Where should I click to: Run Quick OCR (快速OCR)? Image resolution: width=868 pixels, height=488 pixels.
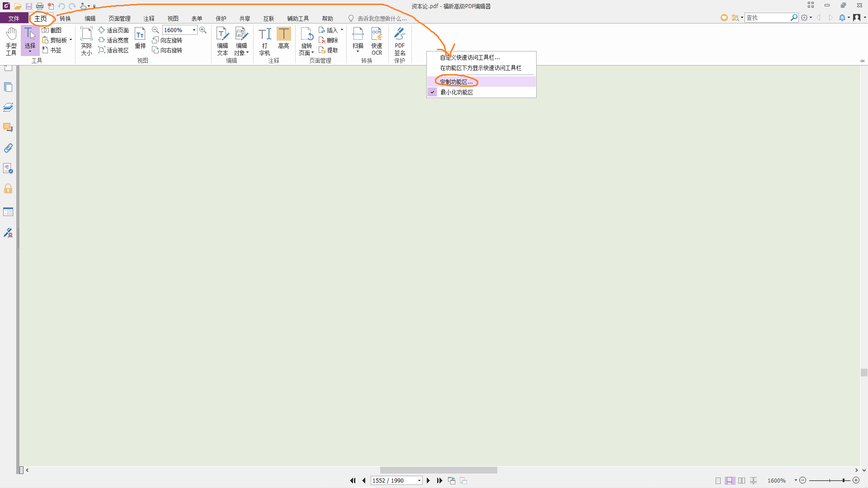377,41
